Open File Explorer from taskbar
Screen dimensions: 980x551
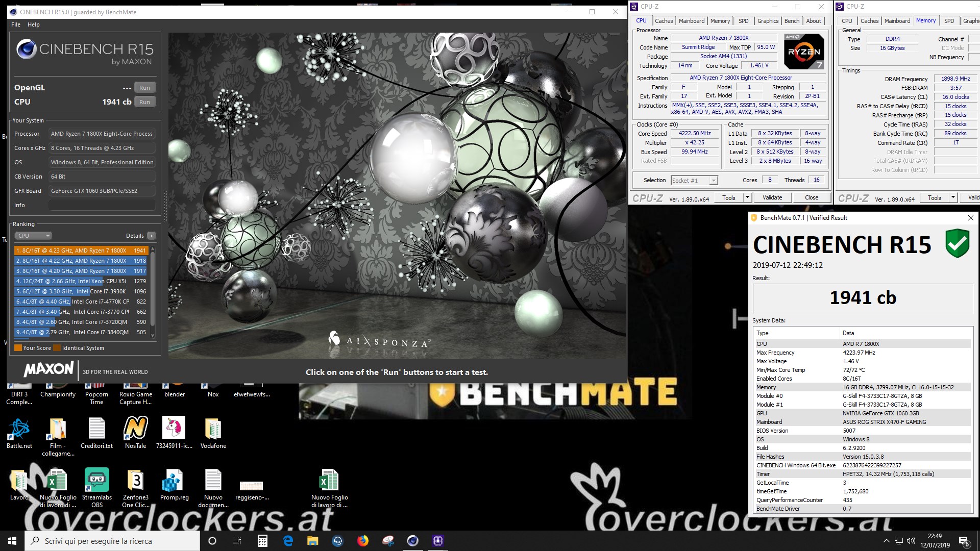pyautogui.click(x=313, y=541)
